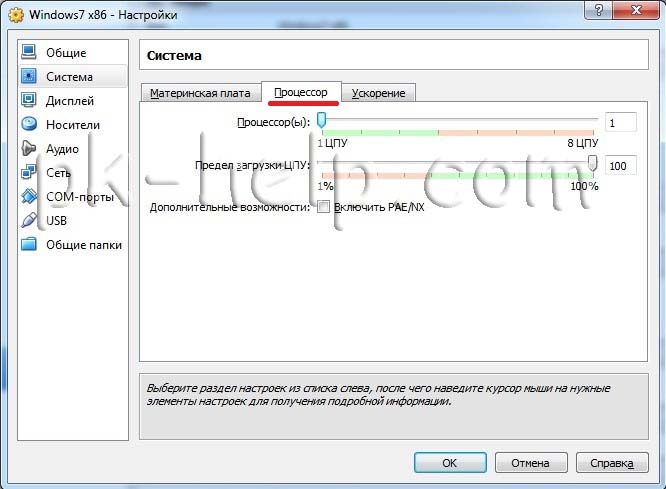666x489 pixels.
Task: Open the Общие settings section
Action: point(66,53)
